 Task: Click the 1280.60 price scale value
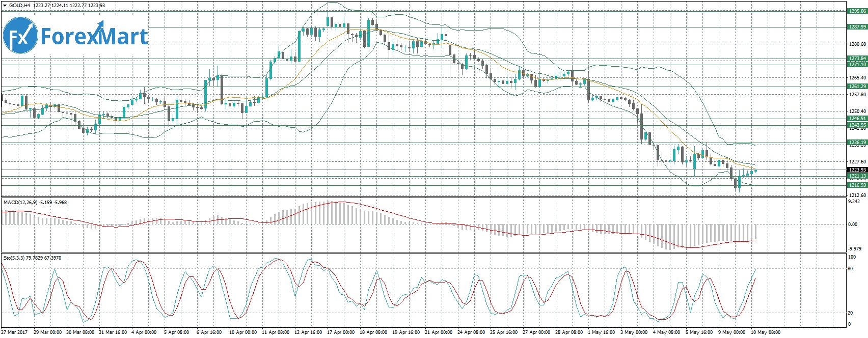[857, 44]
